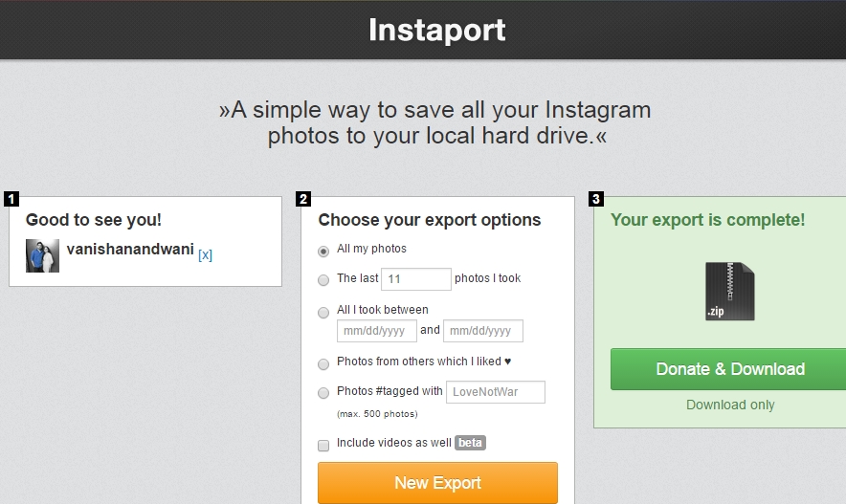Click the "Download only" link

(x=729, y=405)
